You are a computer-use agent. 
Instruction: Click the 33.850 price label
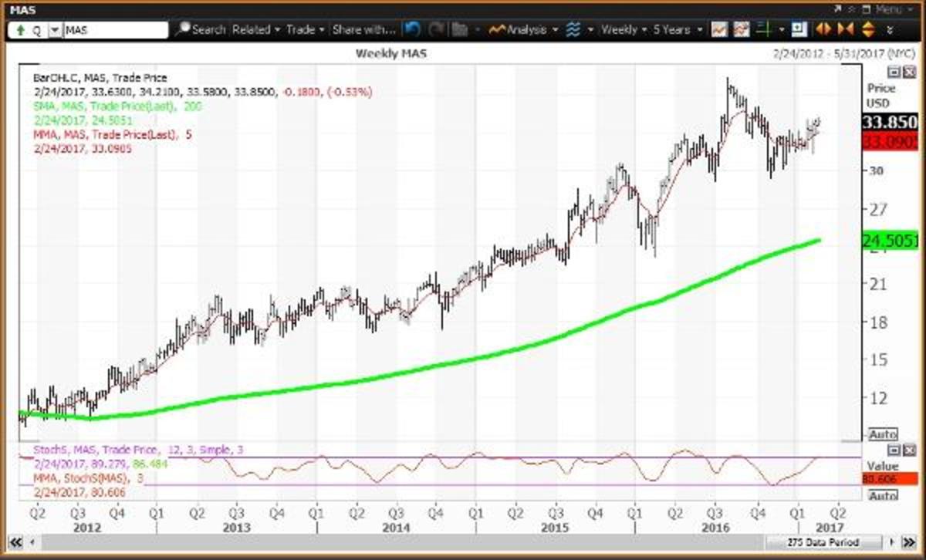[889, 123]
